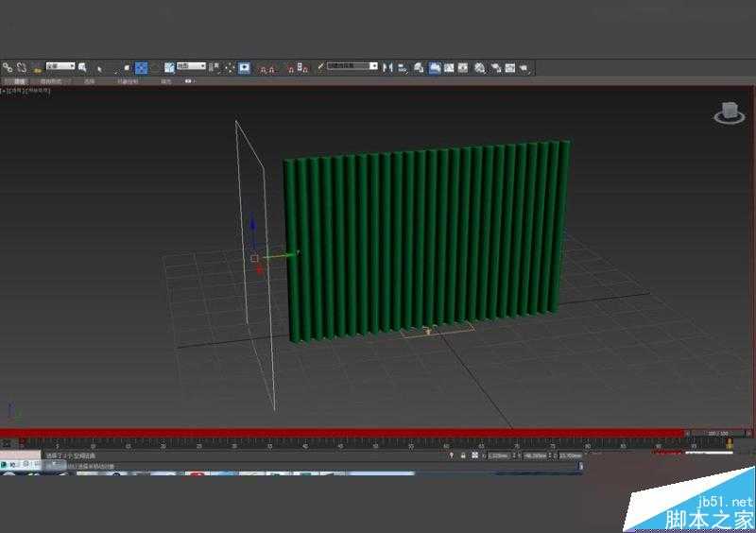Open the Material Editor
756x533 pixels.
[x=479, y=68]
